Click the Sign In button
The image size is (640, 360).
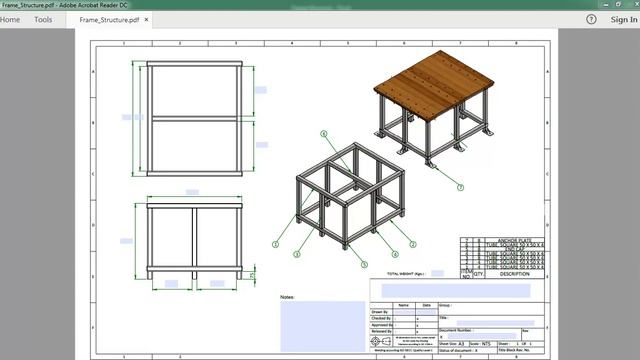pos(624,20)
